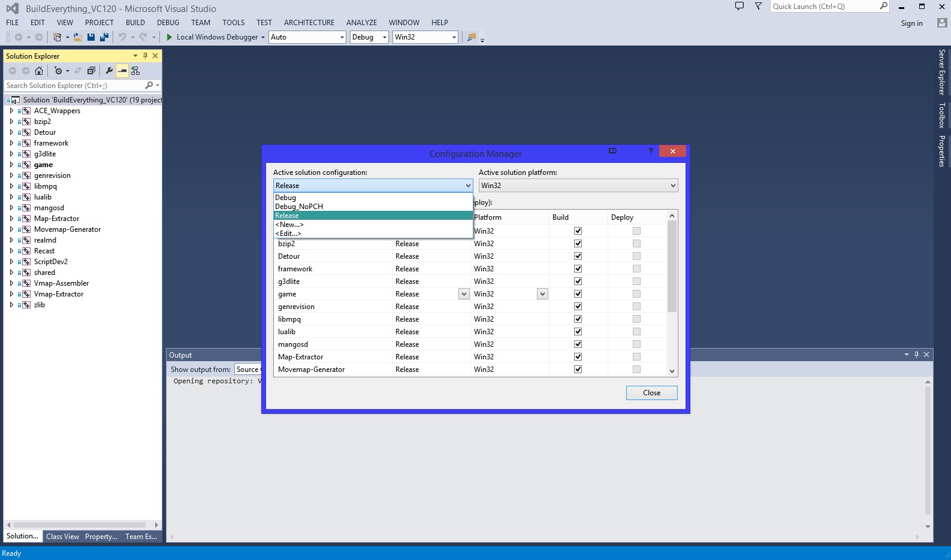
Task: Open game row platform dropdown arrow
Action: coord(542,294)
